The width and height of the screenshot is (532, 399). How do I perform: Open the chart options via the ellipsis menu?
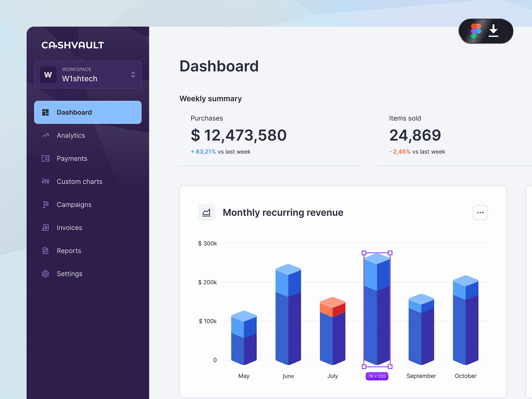click(x=480, y=212)
